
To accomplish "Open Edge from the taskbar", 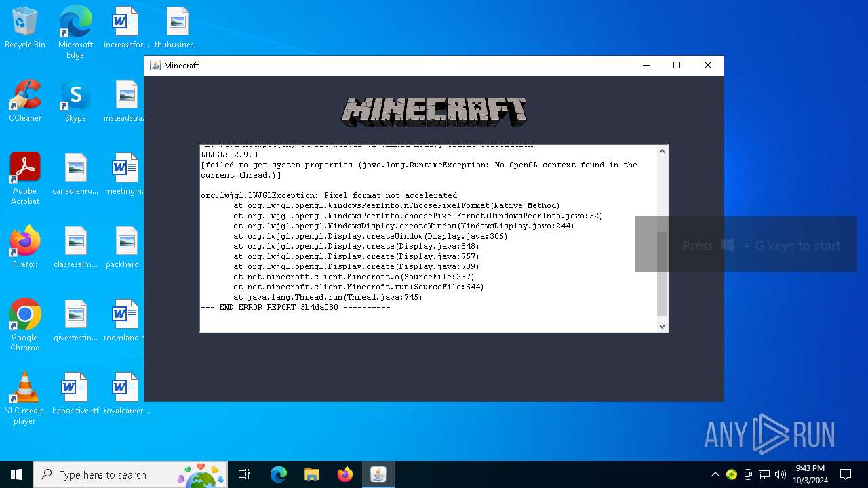I will pyautogui.click(x=279, y=474).
